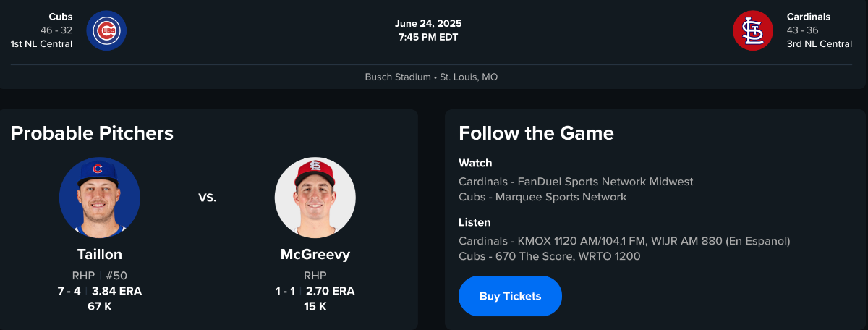Viewport: 868px width, 330px height.
Task: Click the Probable Pitchers heading
Action: coord(92,133)
